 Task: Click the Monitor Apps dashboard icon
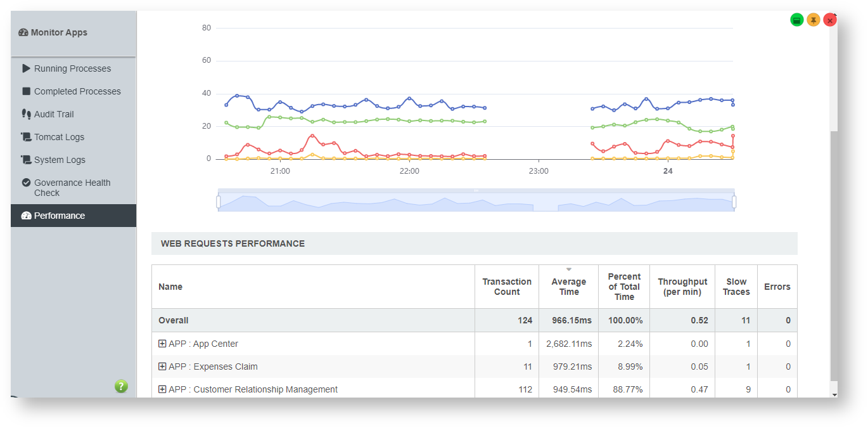click(x=23, y=32)
